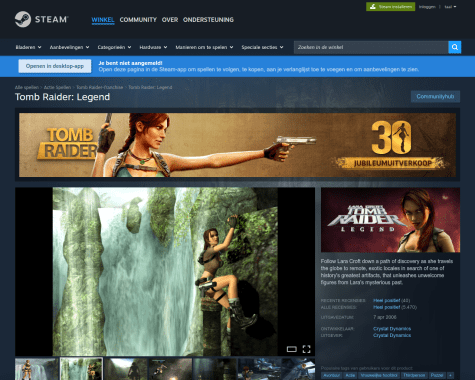Click the Tomb Raider: Legend breadcrumb

(x=150, y=87)
